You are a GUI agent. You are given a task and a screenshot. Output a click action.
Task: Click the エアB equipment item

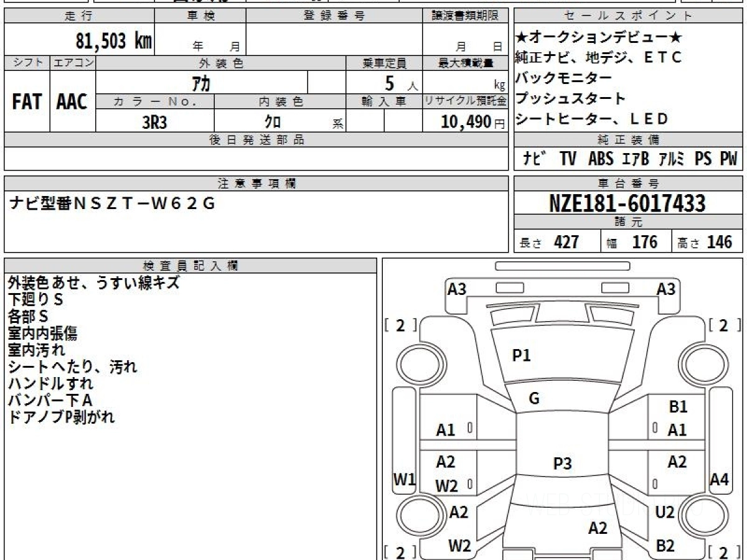tap(635, 159)
